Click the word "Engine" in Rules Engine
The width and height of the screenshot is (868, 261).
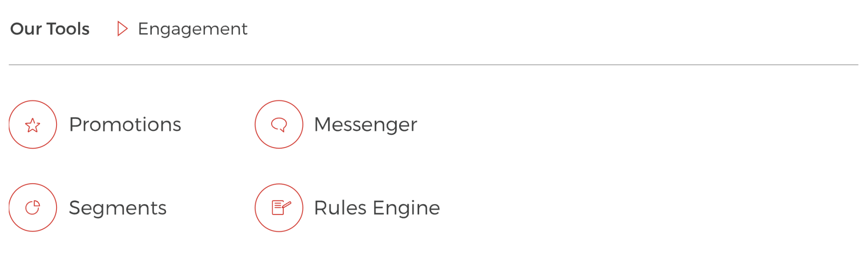pyautogui.click(x=406, y=208)
